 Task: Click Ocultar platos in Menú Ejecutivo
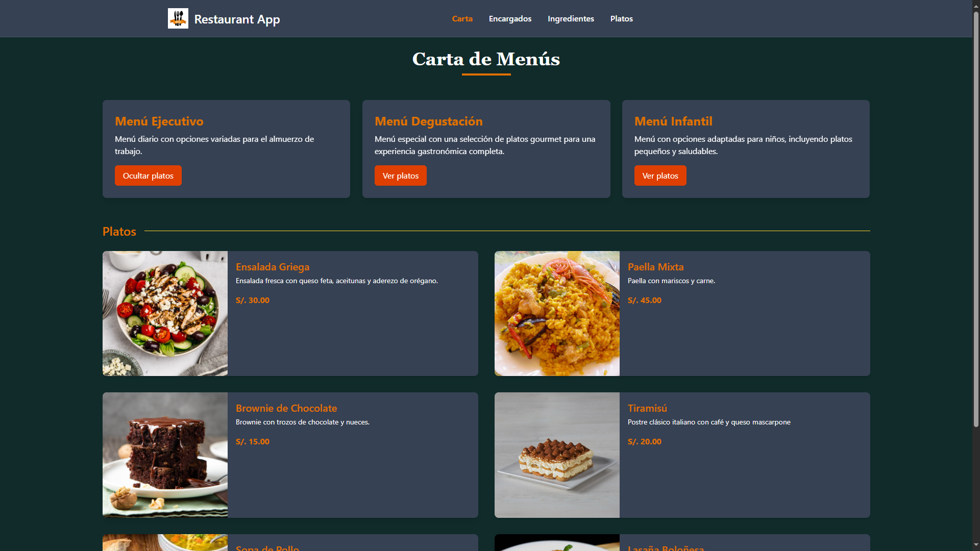point(148,176)
